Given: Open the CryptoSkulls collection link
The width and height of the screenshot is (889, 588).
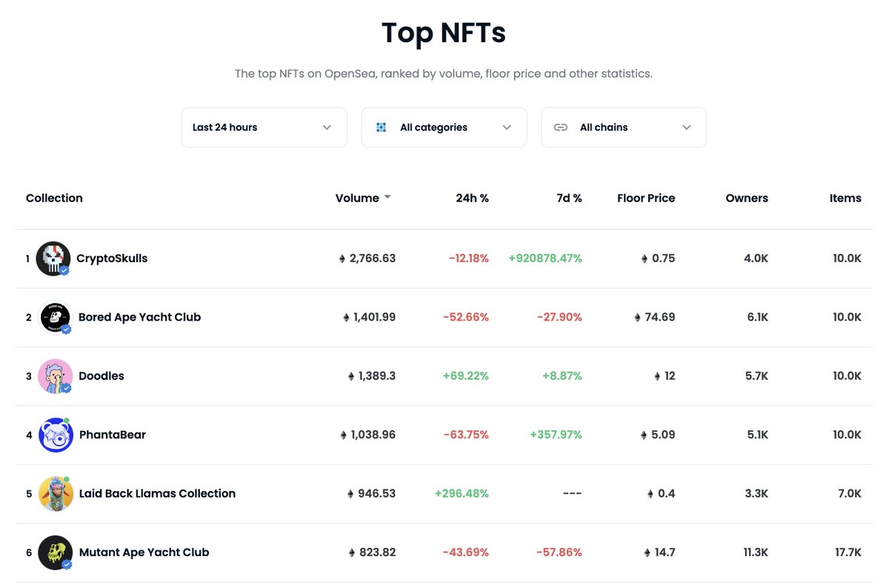Looking at the screenshot, I should click(x=112, y=258).
